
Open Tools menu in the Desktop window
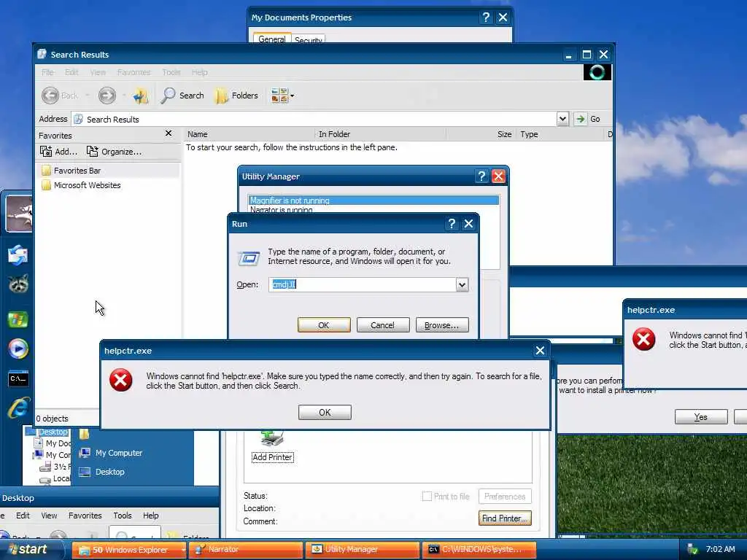[123, 516]
